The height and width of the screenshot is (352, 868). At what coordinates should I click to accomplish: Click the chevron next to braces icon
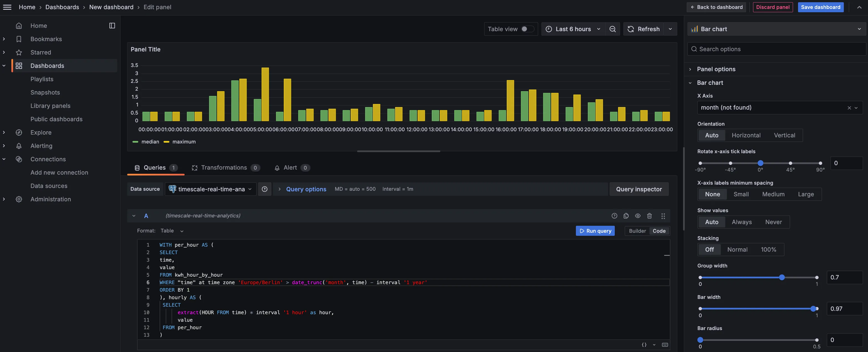point(654,345)
